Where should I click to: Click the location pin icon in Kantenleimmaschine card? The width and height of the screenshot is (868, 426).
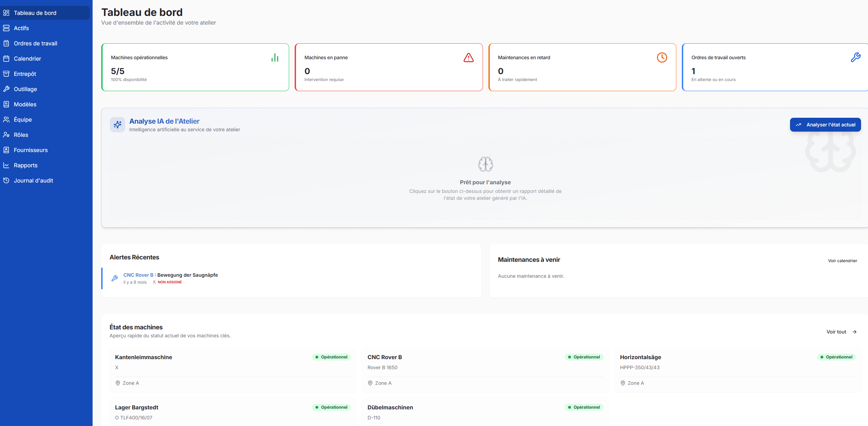tap(118, 383)
